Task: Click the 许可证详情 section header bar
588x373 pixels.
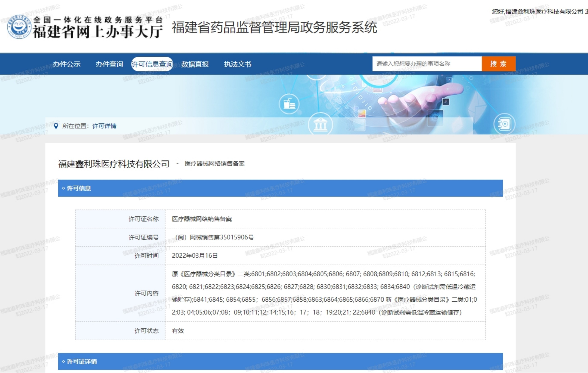Action: click(x=280, y=361)
